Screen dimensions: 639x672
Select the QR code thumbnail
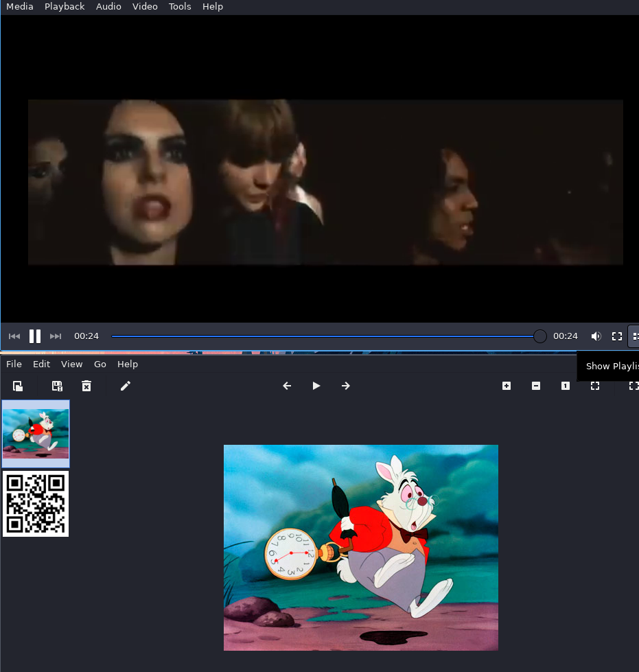[x=36, y=504]
